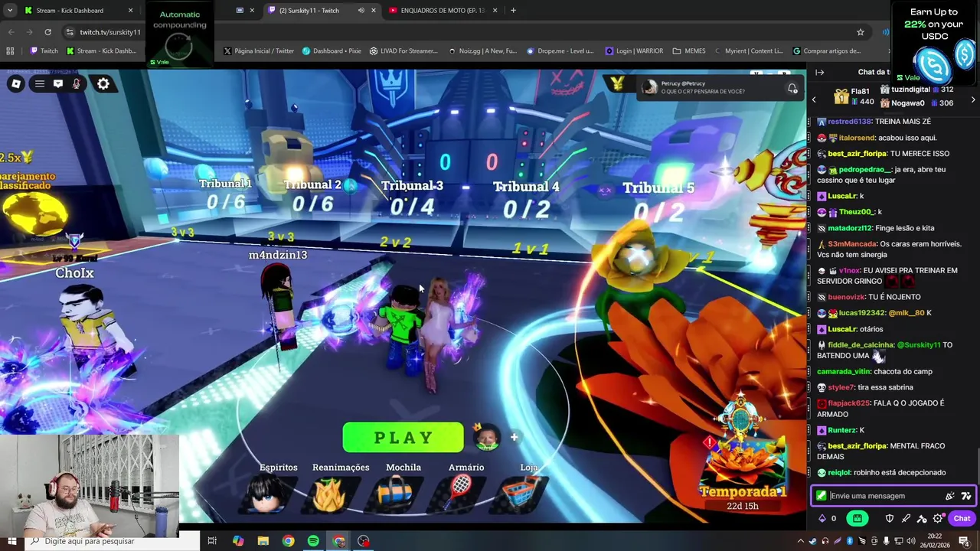Reload the current page
The width and height of the screenshot is (980, 551).
(x=47, y=32)
